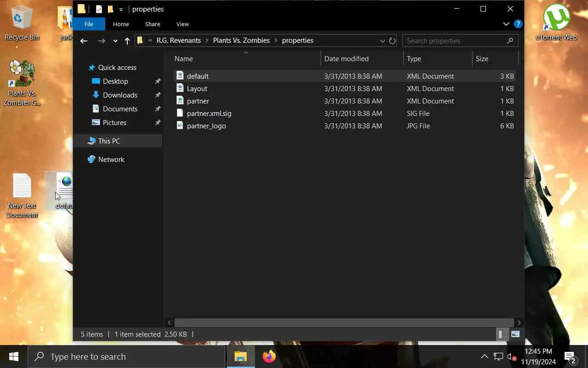Open Documents in navigation pane
The height and width of the screenshot is (368, 588).
(x=120, y=109)
